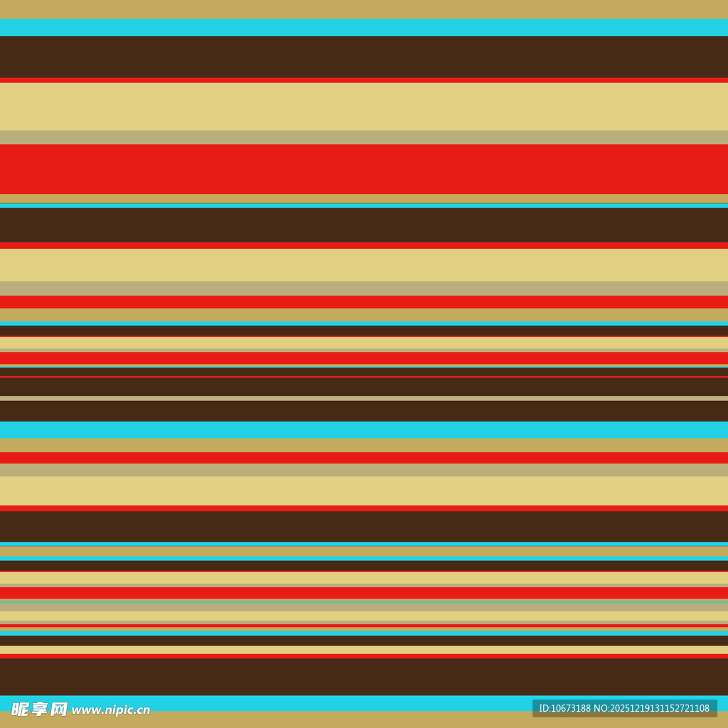
Task: Pick the second wide pale yellow band from the top
Action: point(364,264)
